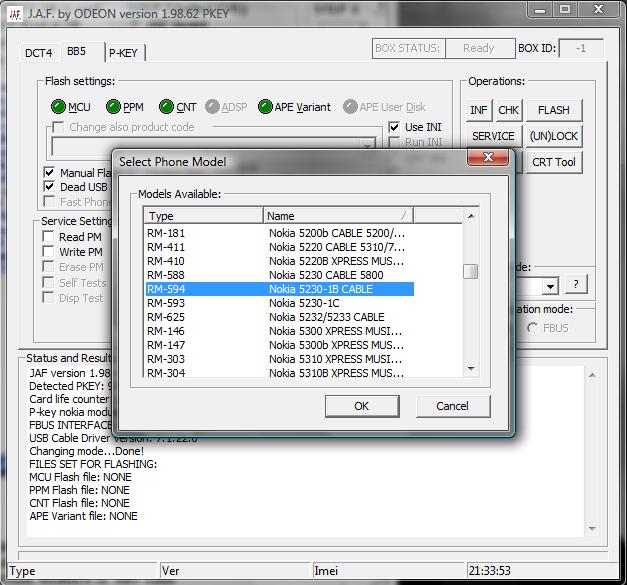Click the (UN)LOCK operation button
The width and height of the screenshot is (627, 585).
(553, 136)
